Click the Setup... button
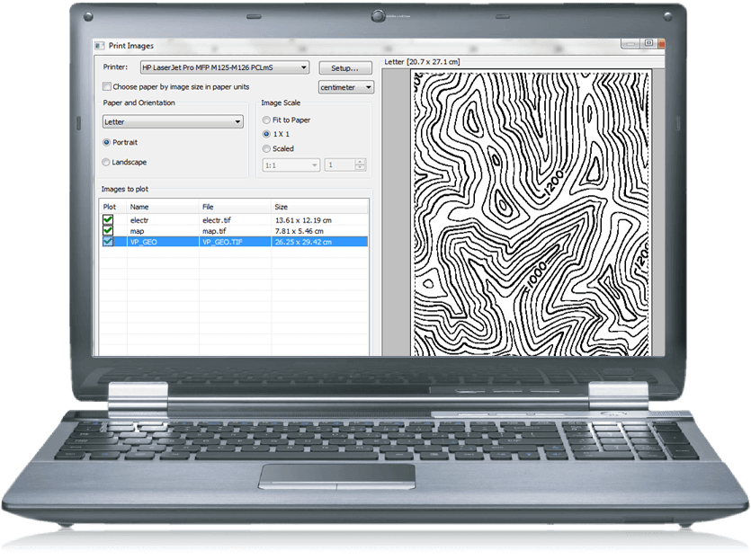Viewport: 751px width, 560px height. [345, 67]
